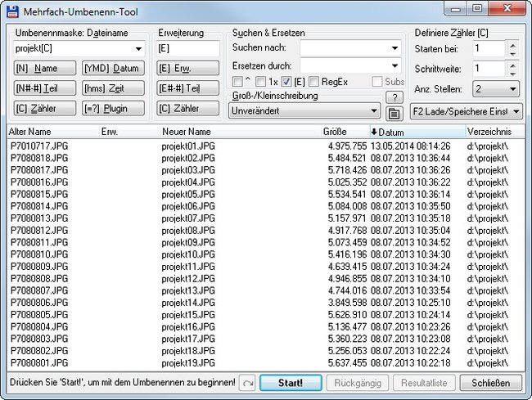
Task: Insert the [hms] Zeit placeholder
Action: [x=113, y=88]
